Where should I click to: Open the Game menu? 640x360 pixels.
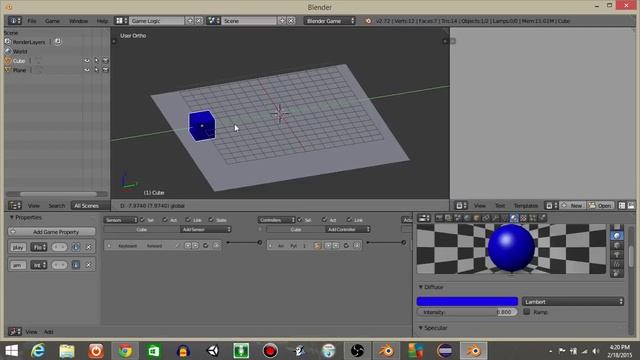[52, 21]
